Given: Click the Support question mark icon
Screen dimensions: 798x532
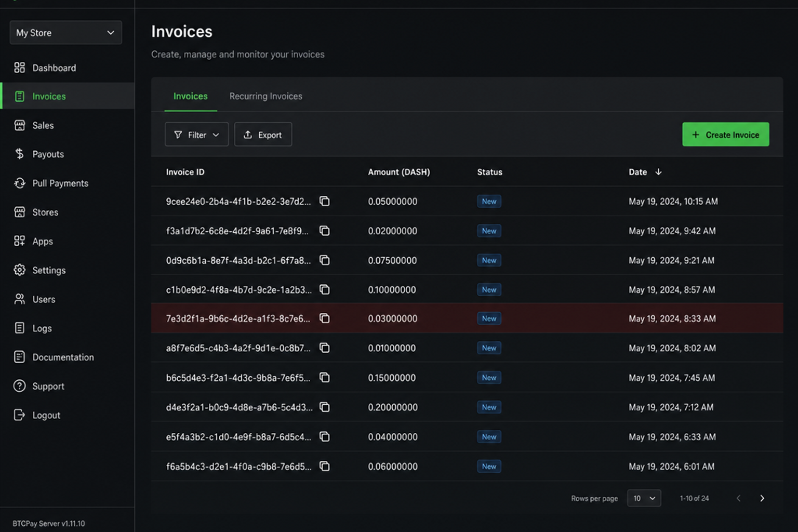Looking at the screenshot, I should pos(19,386).
